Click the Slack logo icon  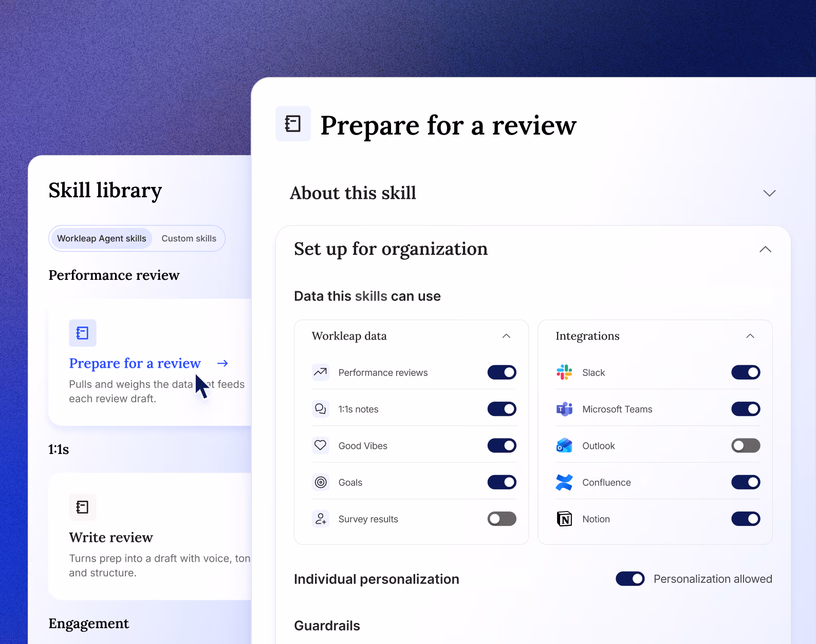point(564,372)
